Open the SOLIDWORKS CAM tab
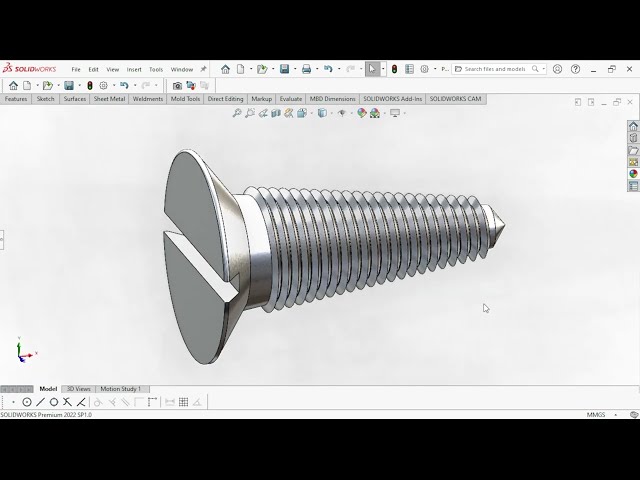This screenshot has width=640, height=480. coord(456,99)
